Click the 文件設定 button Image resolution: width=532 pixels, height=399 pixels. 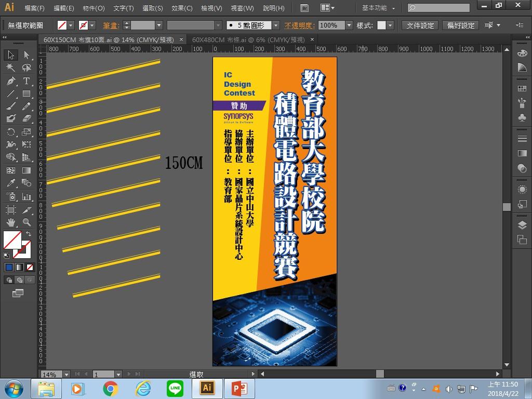420,25
